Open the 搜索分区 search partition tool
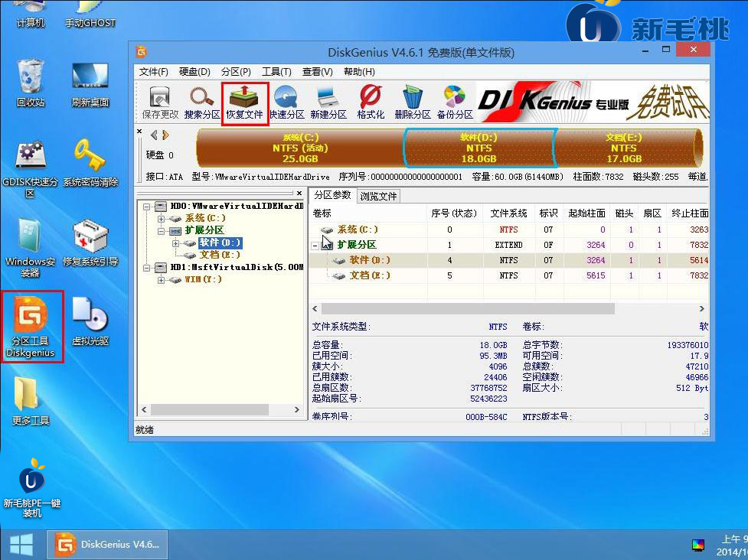The image size is (748, 560). pos(202,102)
